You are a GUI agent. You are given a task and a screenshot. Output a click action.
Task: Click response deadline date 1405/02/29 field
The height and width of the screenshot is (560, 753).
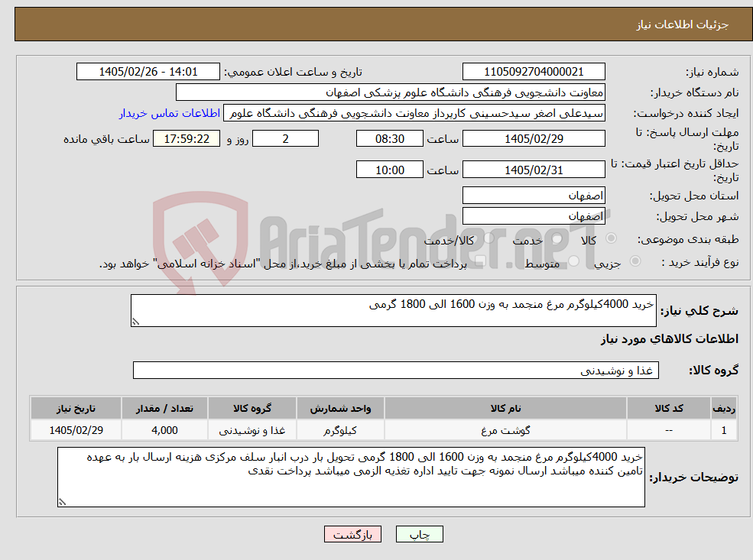pos(534,139)
